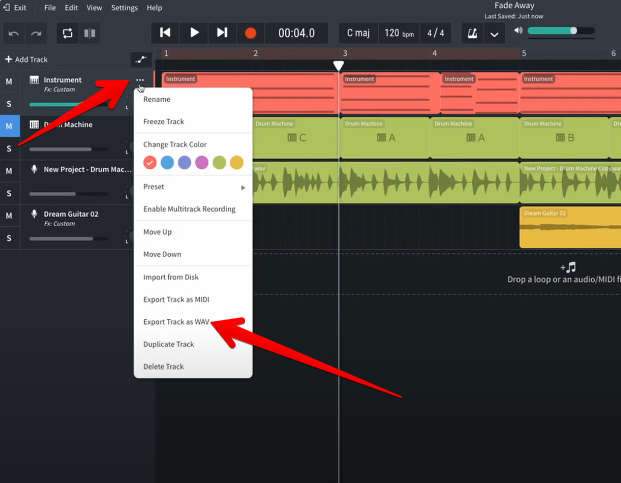Choose Move Up
The width and height of the screenshot is (621, 483).
coord(193,232)
